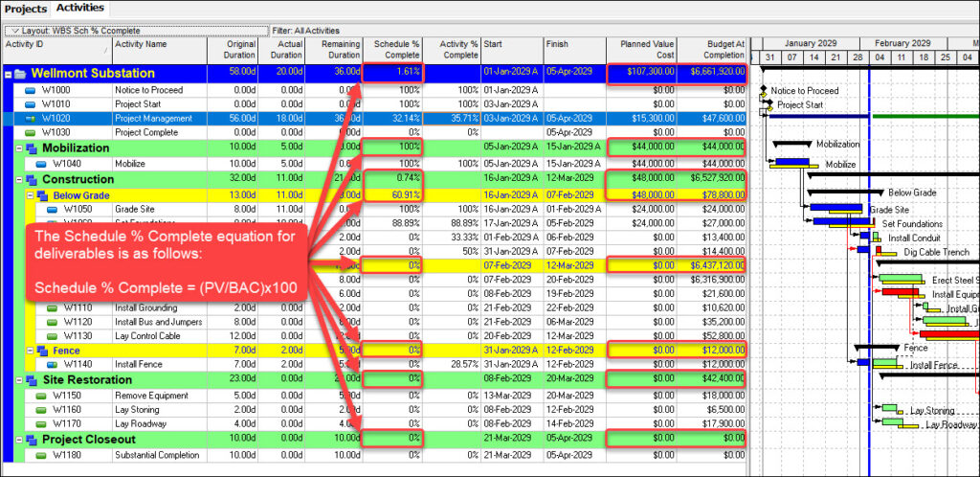Image resolution: width=980 pixels, height=477 pixels.
Task: Click the Construction WBS icon
Action: coord(32,180)
